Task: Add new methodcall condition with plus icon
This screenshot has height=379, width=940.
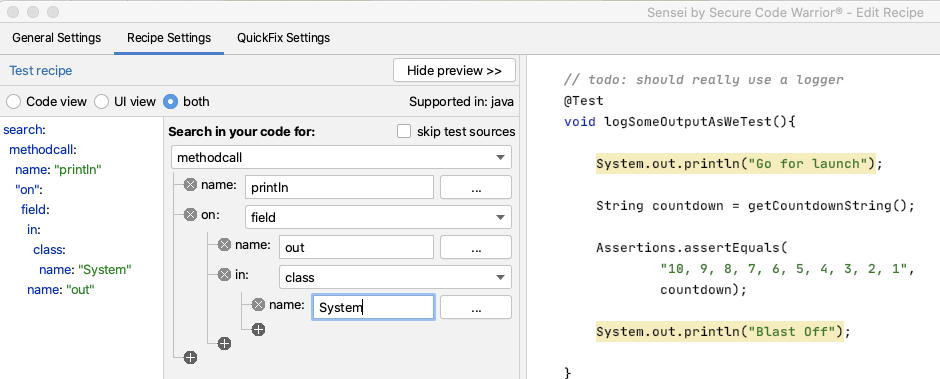Action: click(x=191, y=357)
